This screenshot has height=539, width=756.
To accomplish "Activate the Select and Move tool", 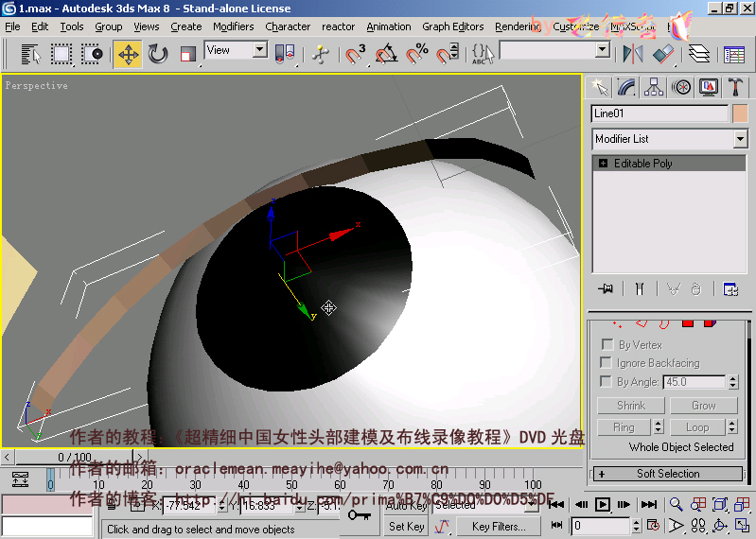I will tap(128, 54).
